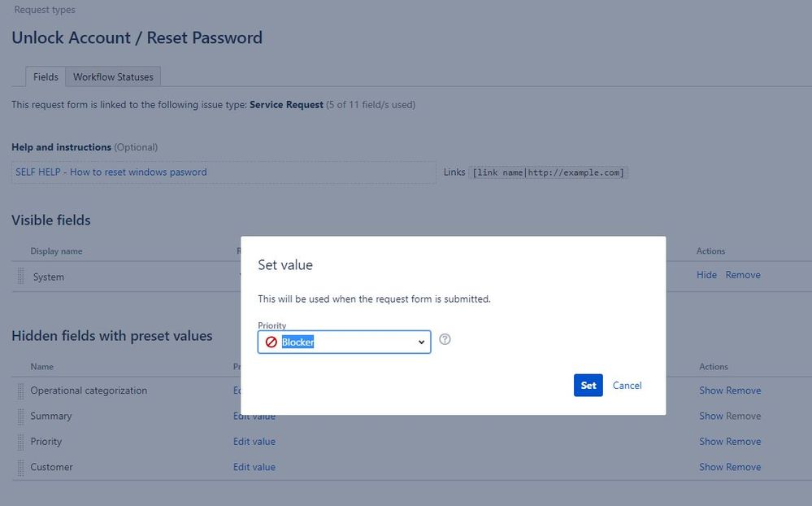Click the Blocker priority icon in dropdown
This screenshot has height=506, width=812.
coord(271,342)
